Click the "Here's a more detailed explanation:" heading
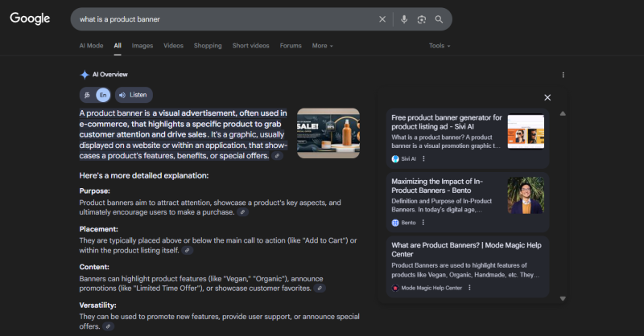644x336 pixels. coord(144,175)
